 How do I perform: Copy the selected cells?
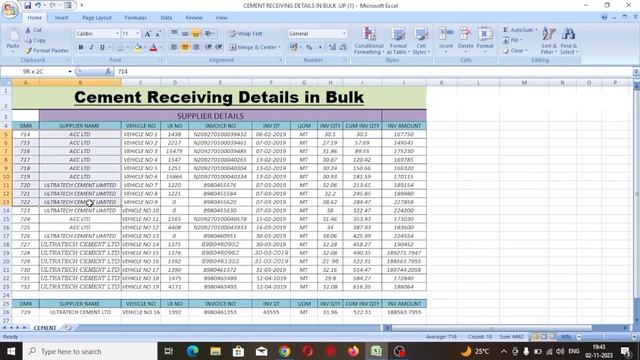36,40
